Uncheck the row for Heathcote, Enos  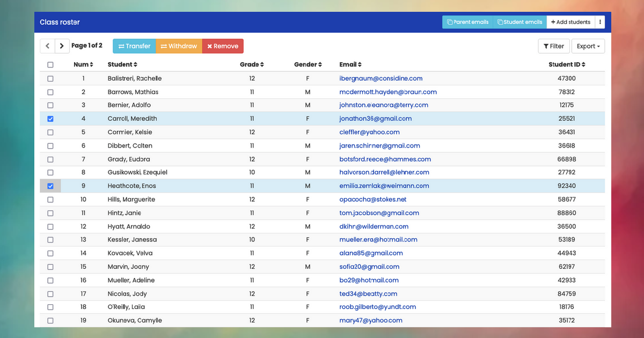(50, 186)
